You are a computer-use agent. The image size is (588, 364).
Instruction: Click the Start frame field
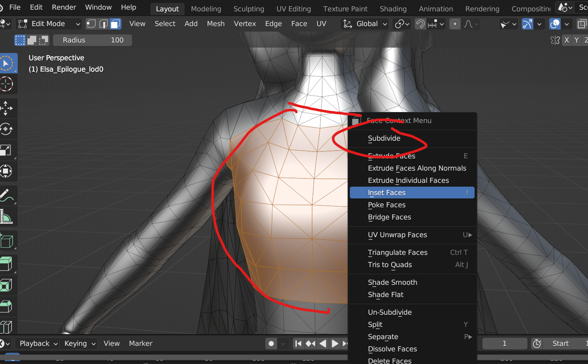(x=566, y=343)
